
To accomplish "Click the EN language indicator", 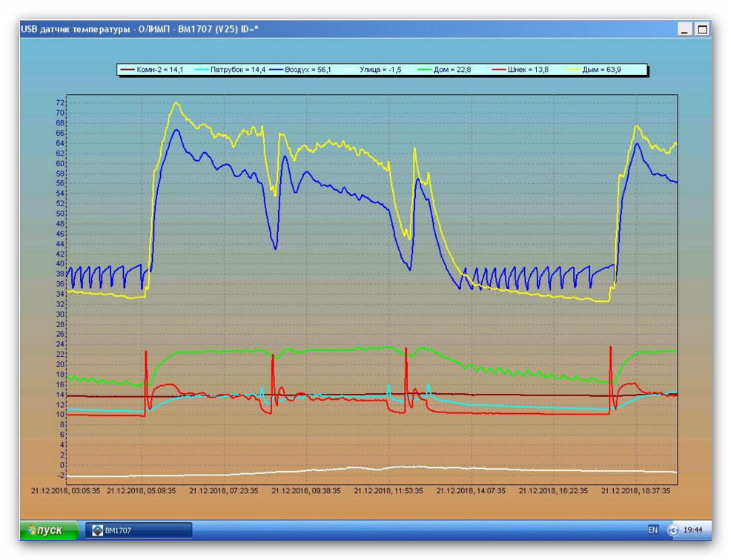I will click(652, 530).
